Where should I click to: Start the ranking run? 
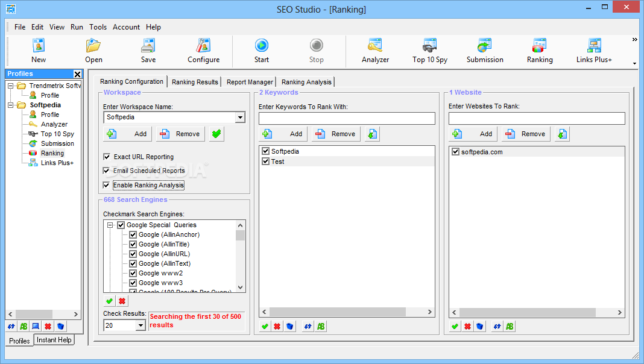tap(262, 51)
